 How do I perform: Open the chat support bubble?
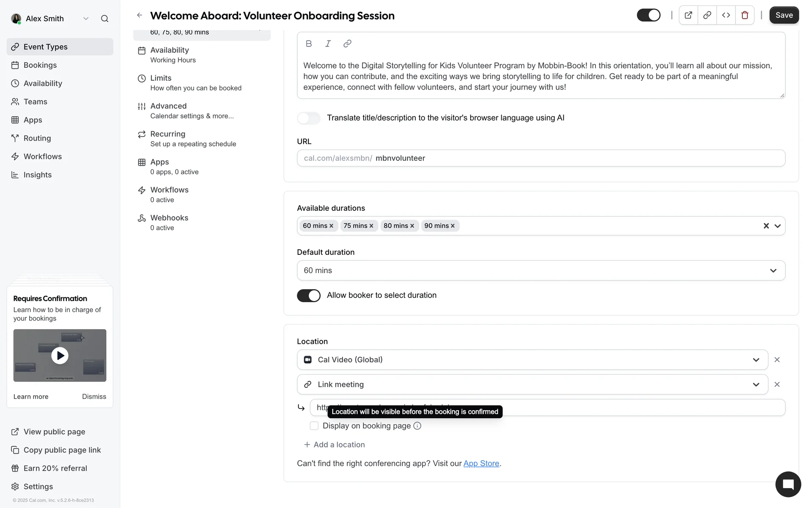point(787,484)
